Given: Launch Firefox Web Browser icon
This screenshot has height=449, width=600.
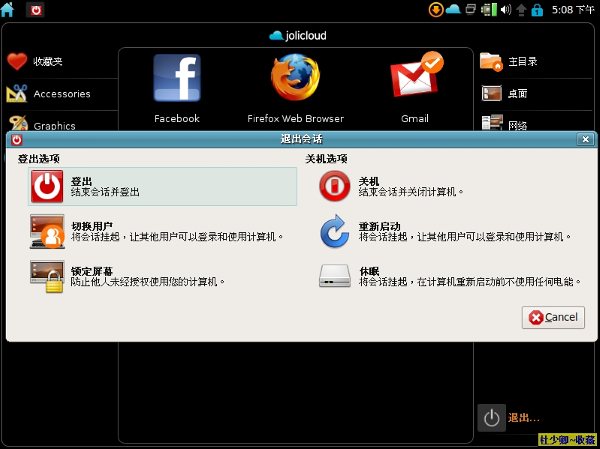Looking at the screenshot, I should [295, 77].
